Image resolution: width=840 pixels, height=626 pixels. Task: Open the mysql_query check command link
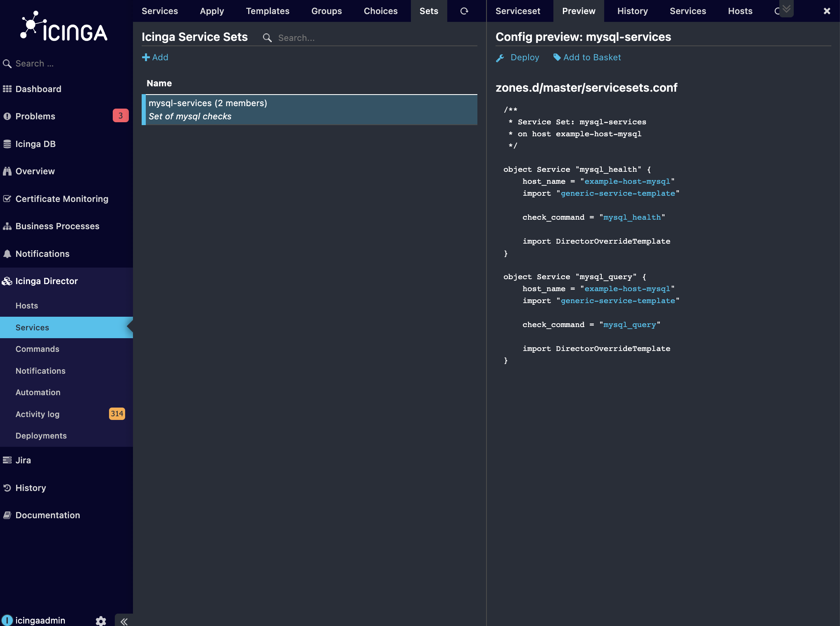tap(629, 325)
